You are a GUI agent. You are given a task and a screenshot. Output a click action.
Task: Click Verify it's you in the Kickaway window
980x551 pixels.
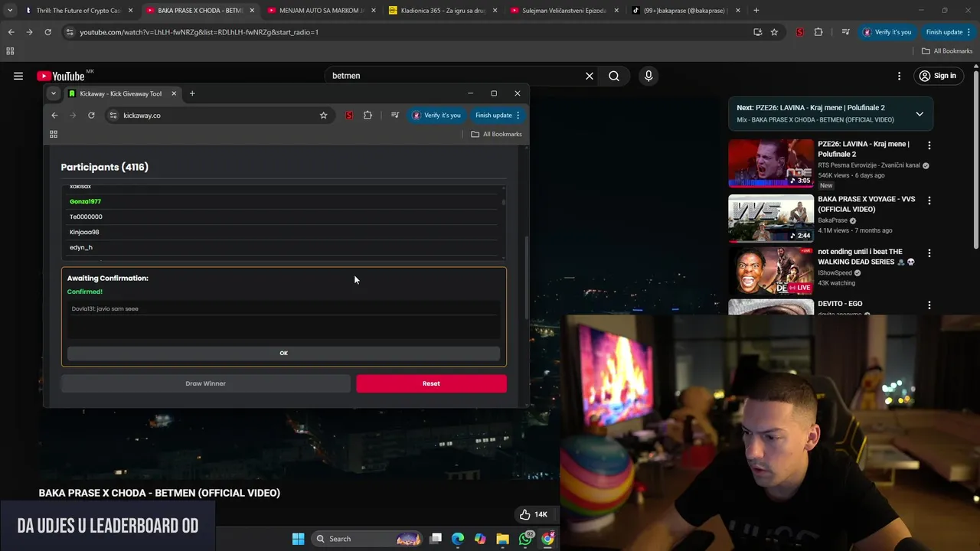436,116
